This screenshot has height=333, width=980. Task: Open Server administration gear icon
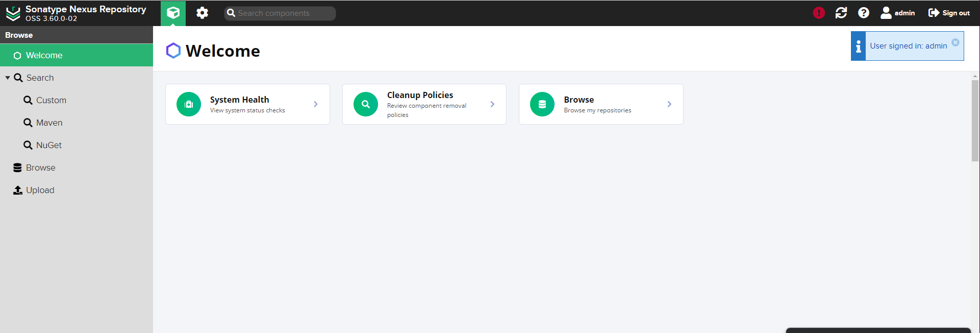pyautogui.click(x=202, y=13)
